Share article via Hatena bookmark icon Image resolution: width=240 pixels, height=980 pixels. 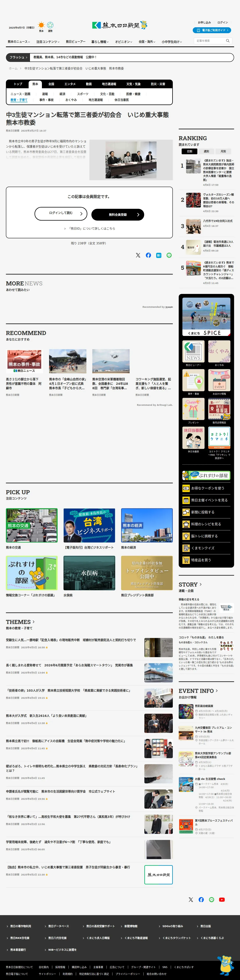click(158, 255)
